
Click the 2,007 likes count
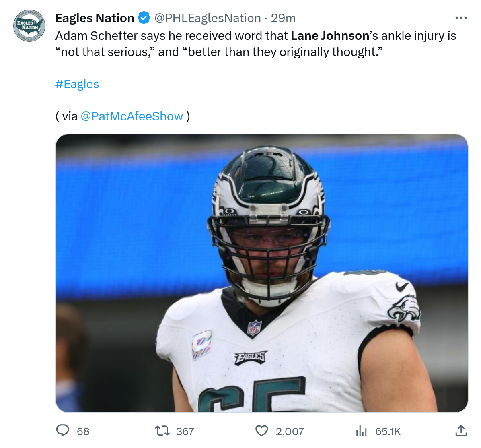(x=290, y=431)
